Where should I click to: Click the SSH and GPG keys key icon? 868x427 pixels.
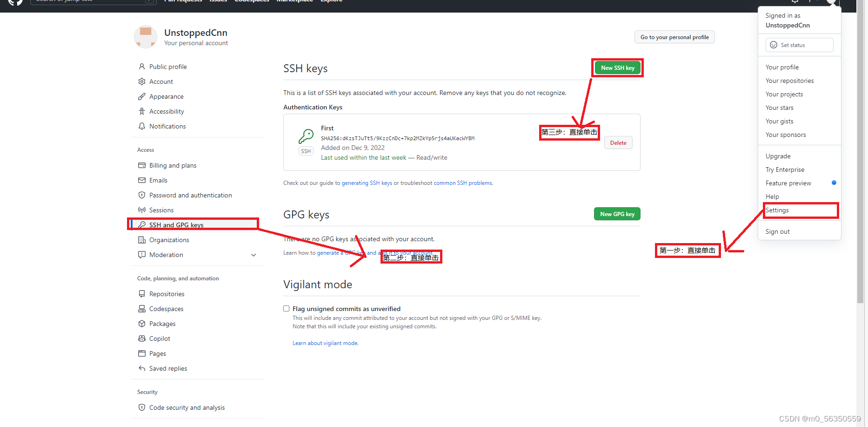point(142,225)
